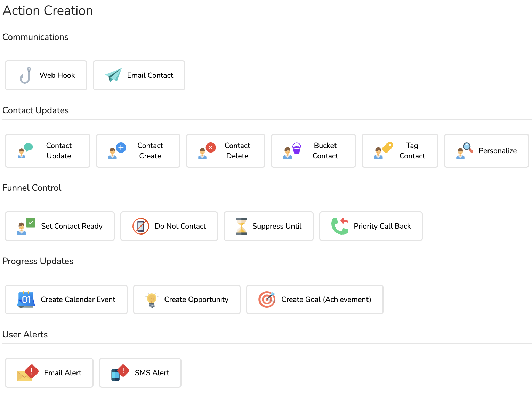Click the Email Alert envelope warning icon
The height and width of the screenshot is (394, 532).
tap(28, 373)
